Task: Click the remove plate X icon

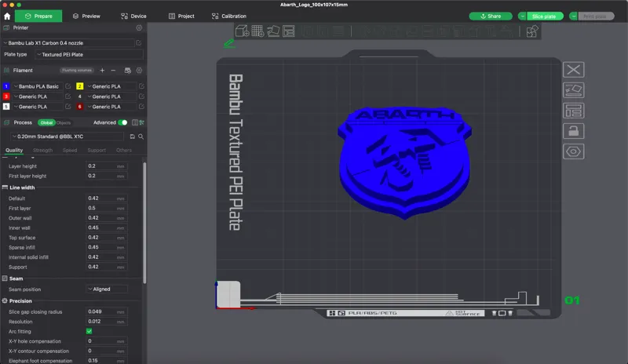Action: pos(574,70)
